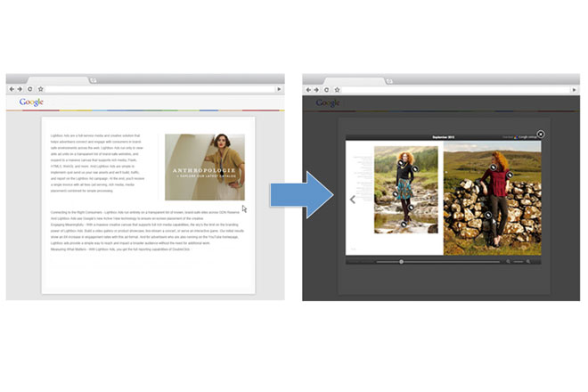
Task: Close the lightbox catalog overlay
Action: (x=541, y=134)
